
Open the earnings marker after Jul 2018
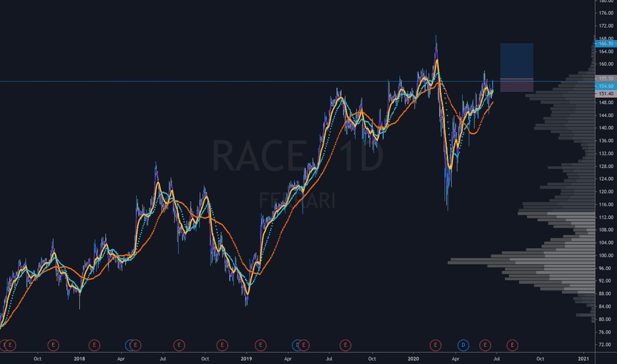pyautogui.click(x=179, y=345)
